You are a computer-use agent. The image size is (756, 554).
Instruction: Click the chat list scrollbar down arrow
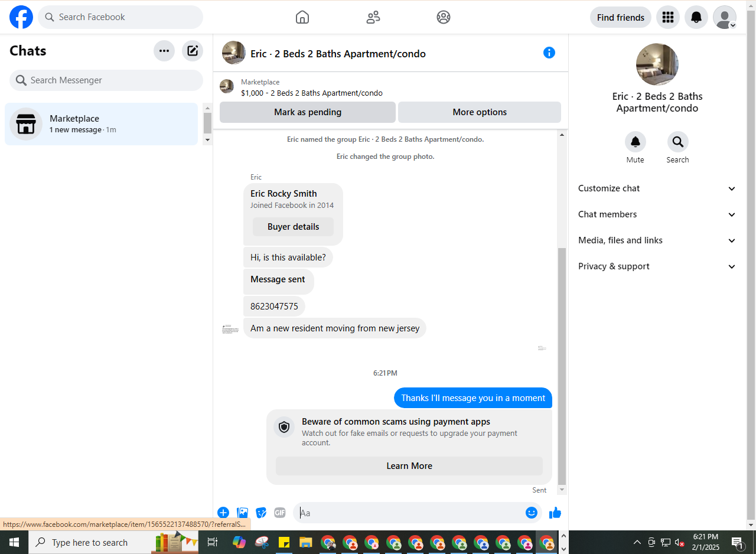coord(207,140)
